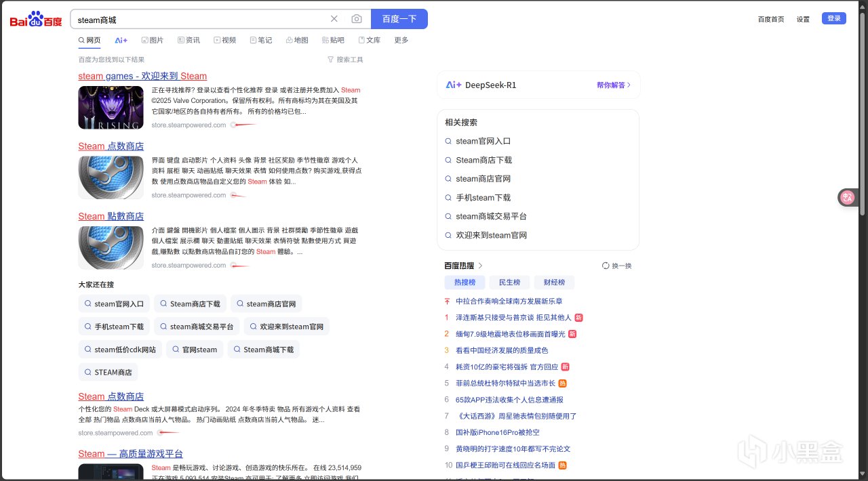868x481 pixels.
Task: Switch to the 视频 tab
Action: click(x=225, y=41)
